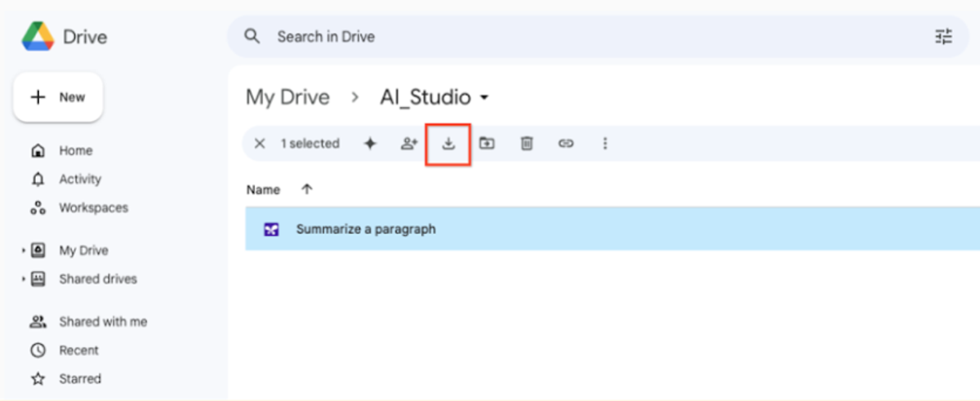Select Shared drives in the sidebar

pos(98,279)
